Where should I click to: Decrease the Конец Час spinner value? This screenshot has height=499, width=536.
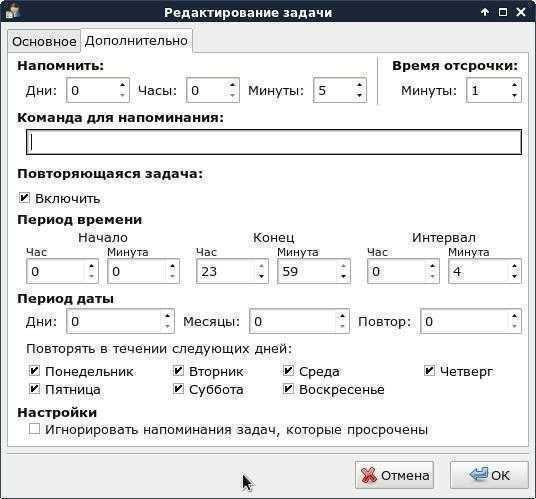point(261,277)
